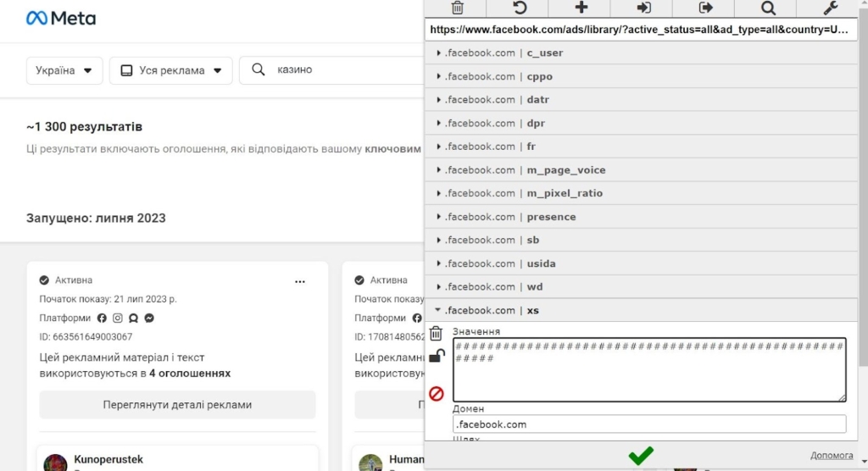Toggle the xs cookie protect lock
868x471 pixels.
[437, 356]
